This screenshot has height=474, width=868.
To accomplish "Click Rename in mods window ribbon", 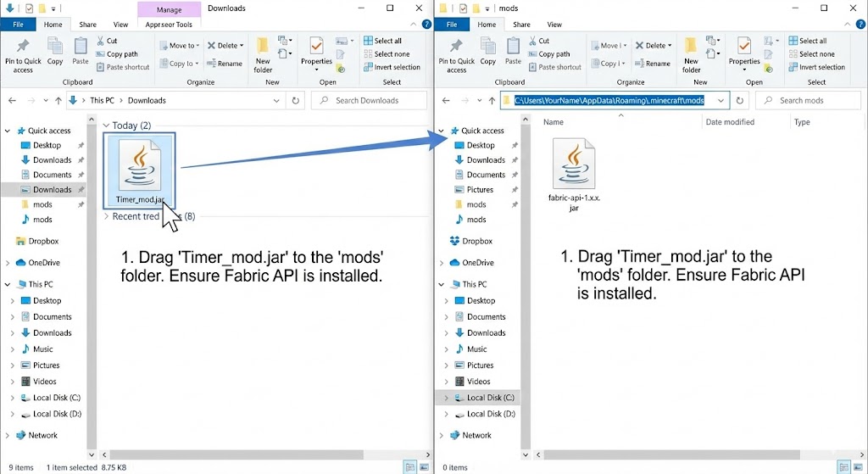I will click(653, 64).
